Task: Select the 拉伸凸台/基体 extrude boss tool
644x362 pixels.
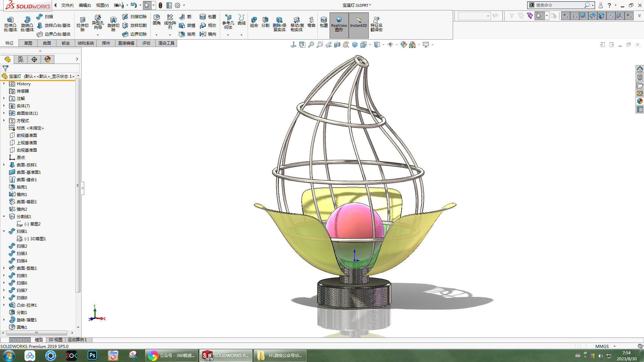Action: 10,24
